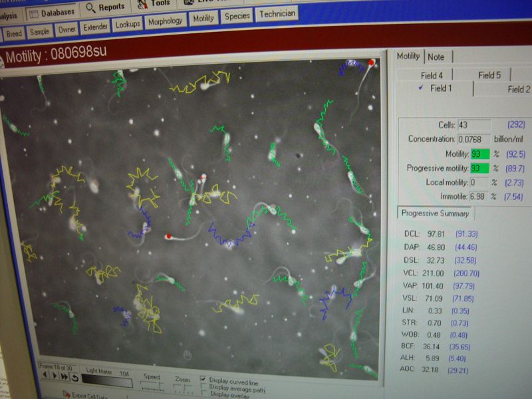Click the loop/replay arrow icon
Image resolution: width=532 pixels, height=399 pixels.
tap(75, 377)
